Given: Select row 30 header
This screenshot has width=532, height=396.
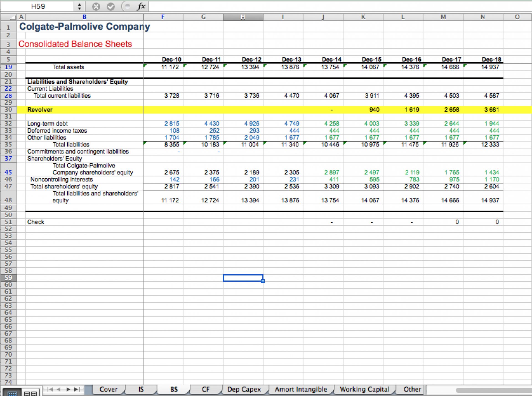Looking at the screenshot, I should pyautogui.click(x=8, y=110).
